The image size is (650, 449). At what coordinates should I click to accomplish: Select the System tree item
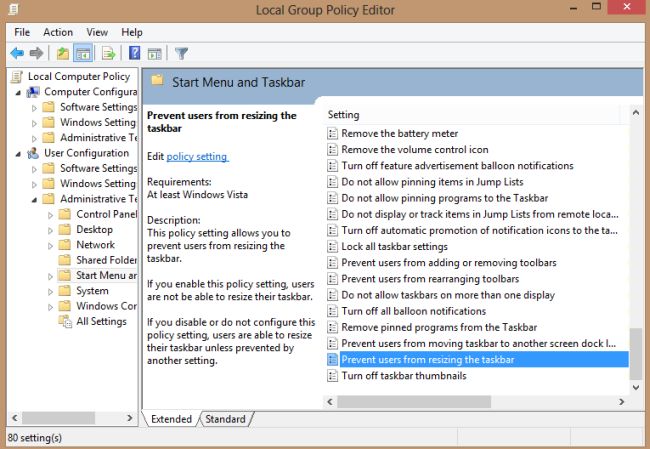pyautogui.click(x=92, y=291)
